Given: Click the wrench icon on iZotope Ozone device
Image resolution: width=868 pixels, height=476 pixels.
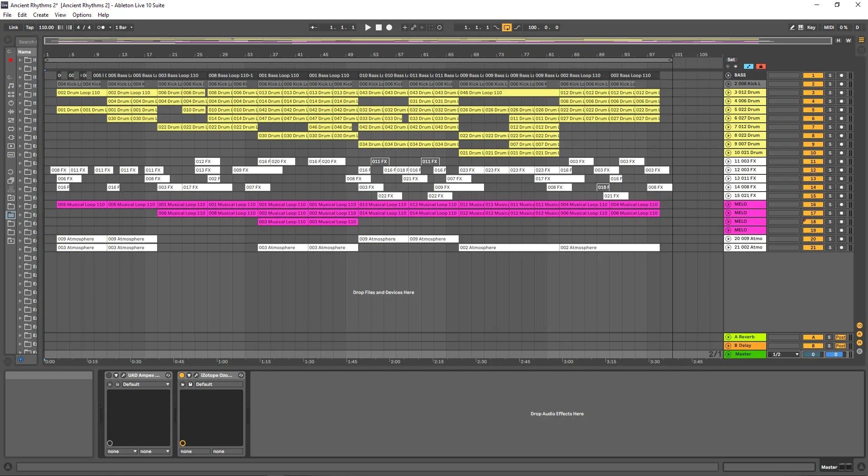Looking at the screenshot, I should 196,375.
